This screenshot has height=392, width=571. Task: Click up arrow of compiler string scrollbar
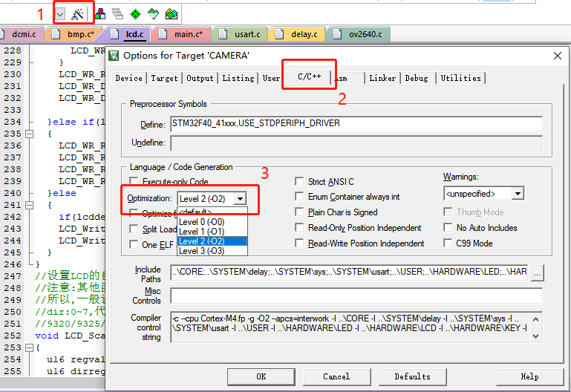(535, 319)
